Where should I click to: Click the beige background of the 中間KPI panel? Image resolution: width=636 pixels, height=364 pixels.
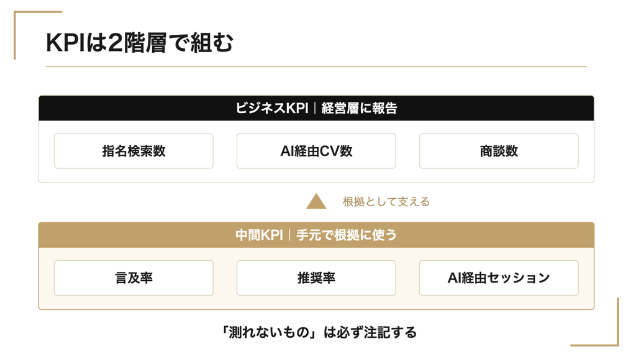click(x=316, y=303)
